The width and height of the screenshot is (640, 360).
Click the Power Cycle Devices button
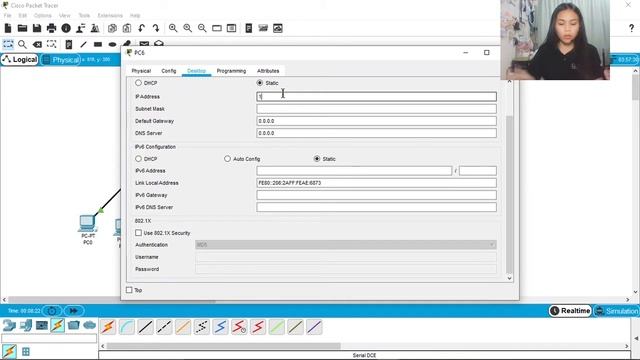[52, 311]
